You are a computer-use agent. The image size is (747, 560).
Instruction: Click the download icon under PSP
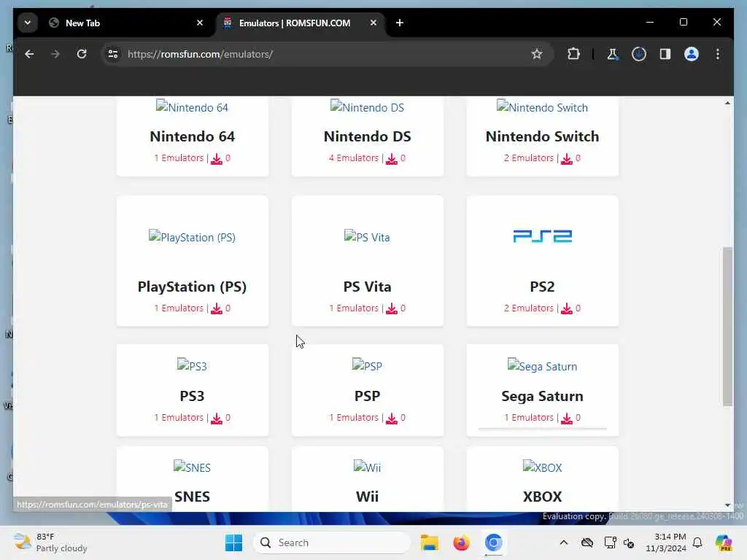(x=392, y=418)
